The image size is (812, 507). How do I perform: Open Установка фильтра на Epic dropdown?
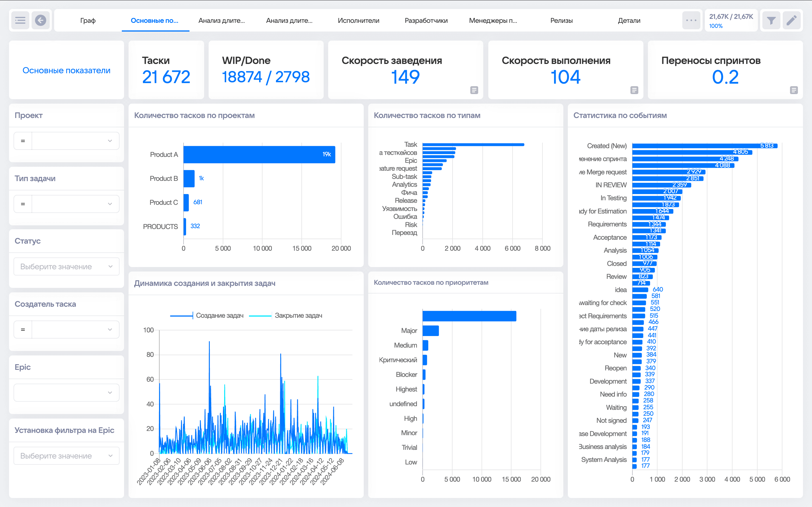click(67, 456)
